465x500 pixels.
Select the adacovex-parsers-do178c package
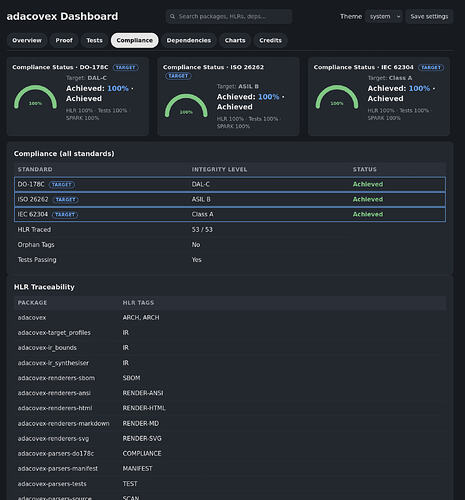(x=56, y=453)
